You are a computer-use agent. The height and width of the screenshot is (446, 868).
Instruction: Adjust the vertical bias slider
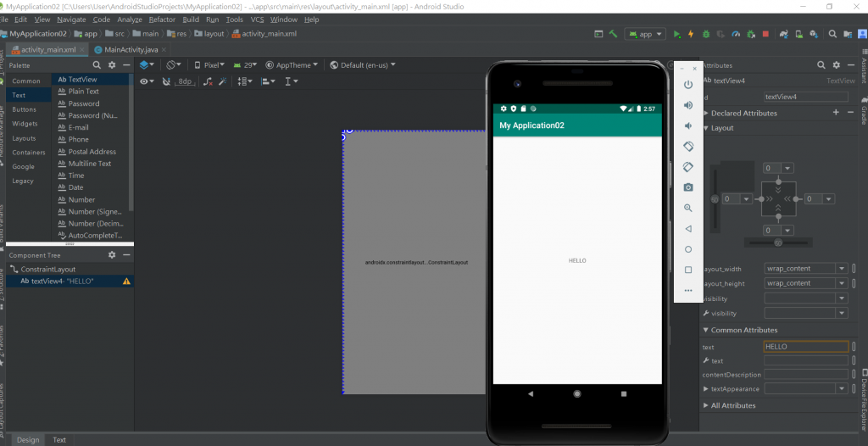[x=715, y=199]
